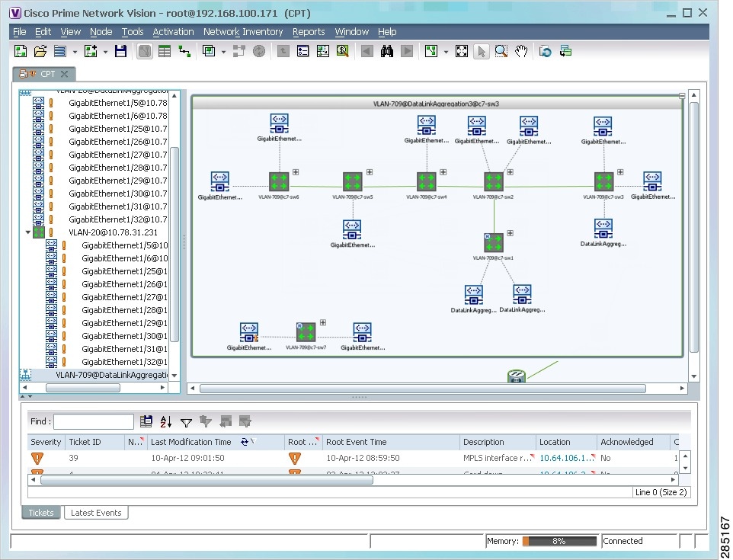Image resolution: width=733 pixels, height=560 pixels.
Task: Click the New Map toolbar icon
Action: [21, 51]
